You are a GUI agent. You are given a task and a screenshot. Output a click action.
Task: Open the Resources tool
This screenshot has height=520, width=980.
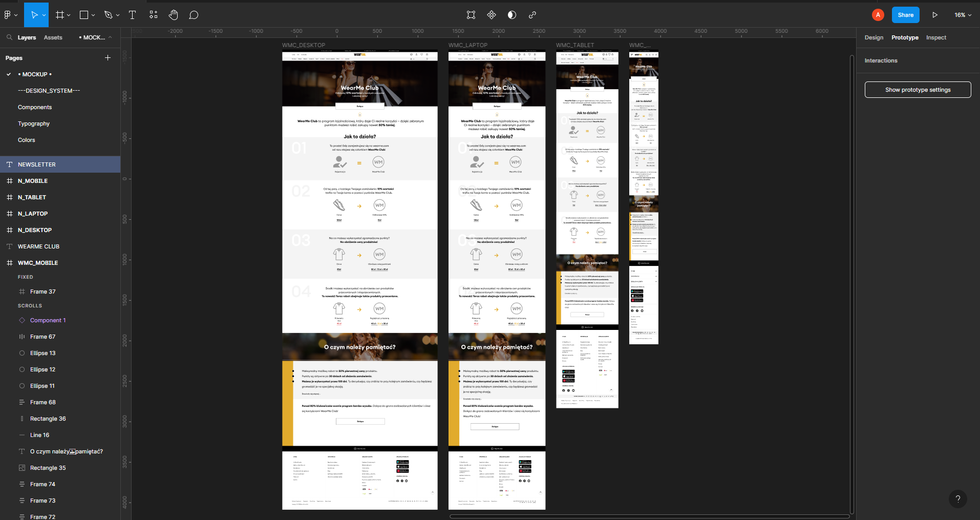pyautogui.click(x=153, y=15)
